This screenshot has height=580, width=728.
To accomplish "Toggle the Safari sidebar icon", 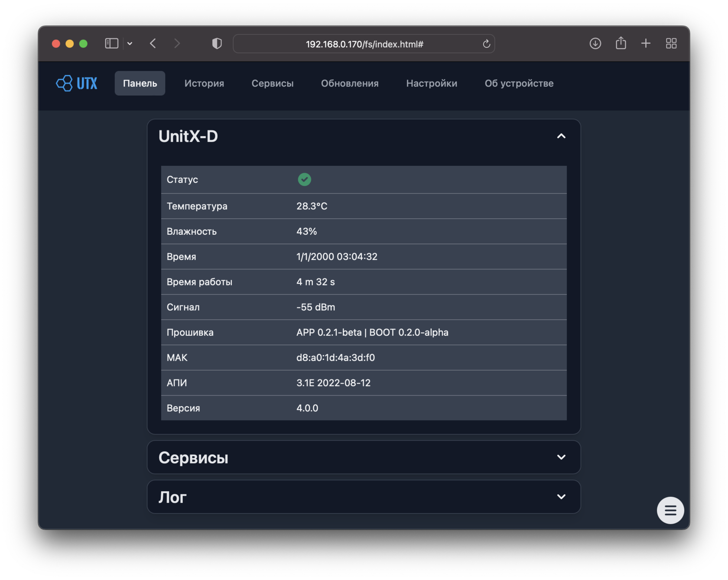I will pos(111,43).
